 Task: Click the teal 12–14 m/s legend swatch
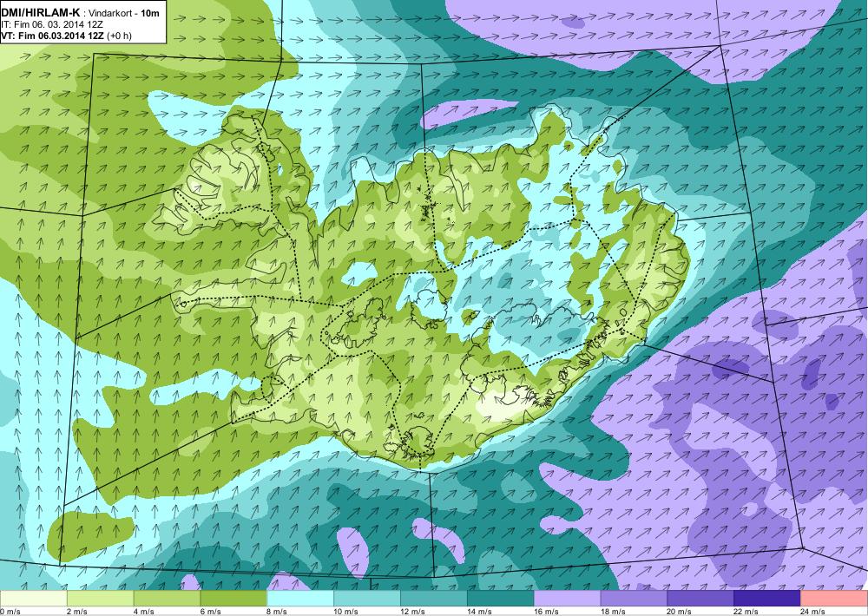pos(434,599)
